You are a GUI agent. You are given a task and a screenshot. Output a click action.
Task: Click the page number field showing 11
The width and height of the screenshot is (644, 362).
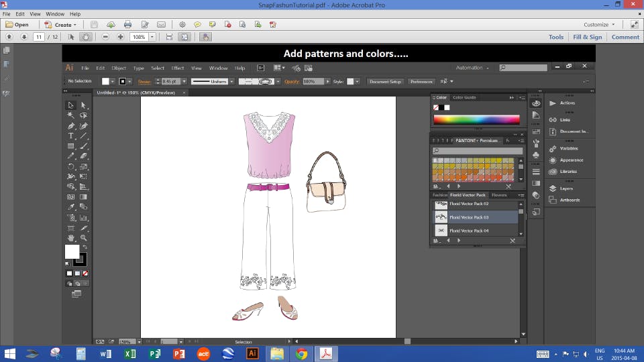click(39, 37)
